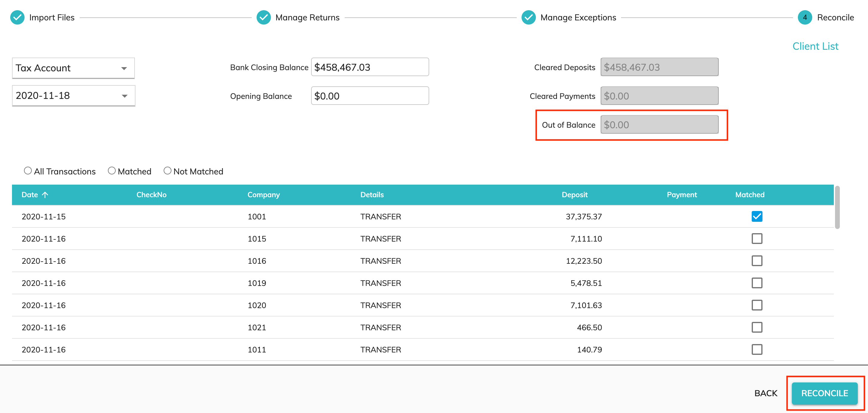This screenshot has height=413, width=868.
Task: Click the Manage Returns step checkmark icon
Action: (263, 17)
